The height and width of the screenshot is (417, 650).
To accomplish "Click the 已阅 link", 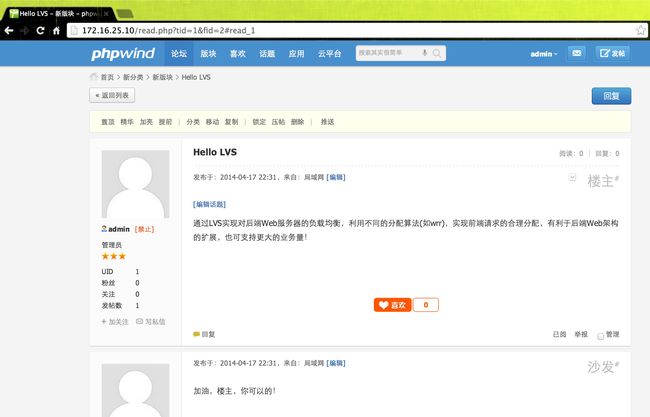I will [559, 334].
